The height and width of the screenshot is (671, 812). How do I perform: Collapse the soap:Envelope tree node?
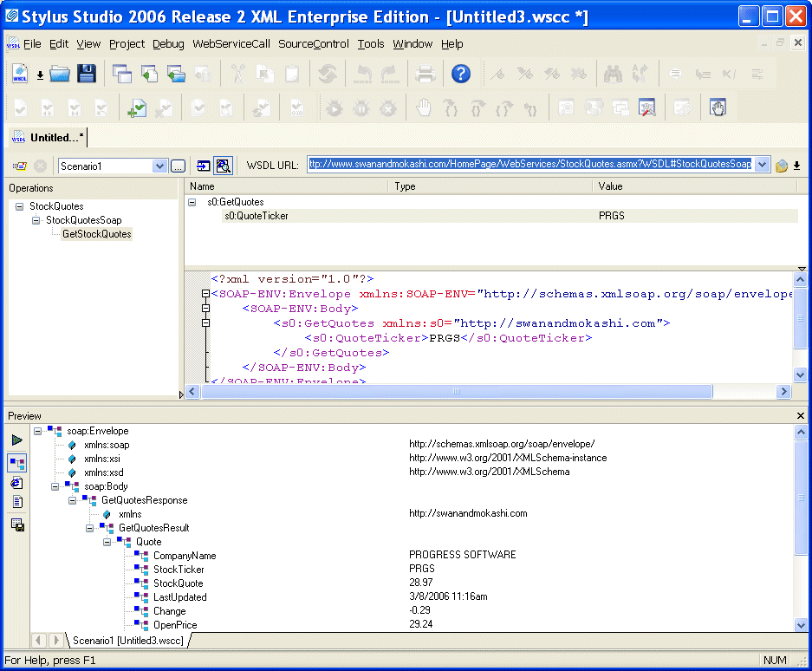[x=37, y=431]
